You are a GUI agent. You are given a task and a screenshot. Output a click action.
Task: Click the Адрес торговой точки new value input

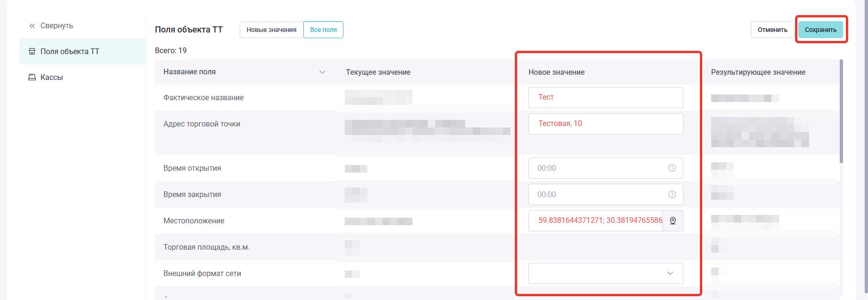(606, 124)
